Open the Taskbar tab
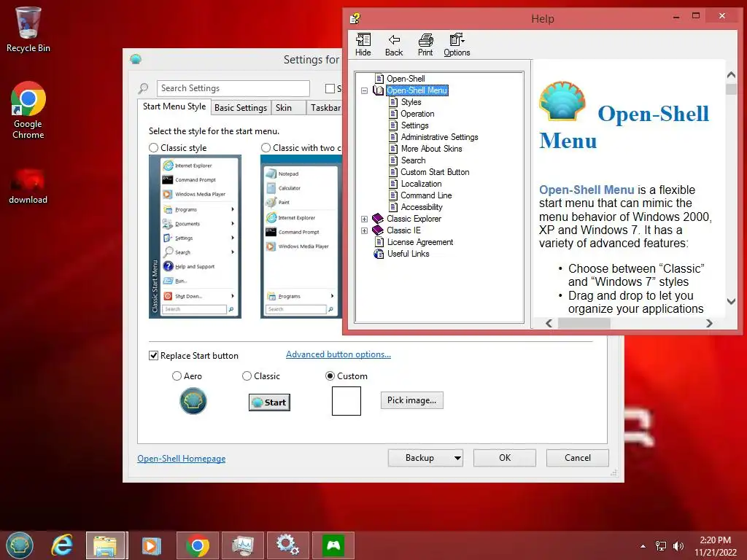747x560 pixels. 325,108
